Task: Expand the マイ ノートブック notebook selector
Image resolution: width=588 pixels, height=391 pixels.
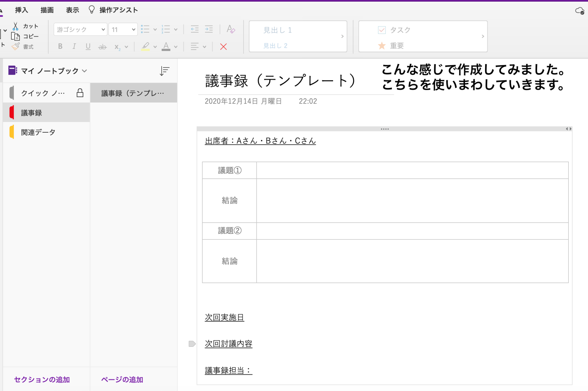Action: coord(84,71)
